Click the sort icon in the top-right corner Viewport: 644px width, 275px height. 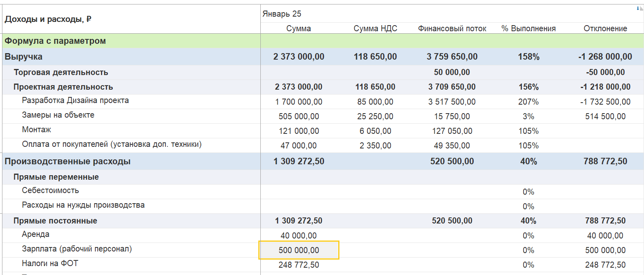(640, 9)
